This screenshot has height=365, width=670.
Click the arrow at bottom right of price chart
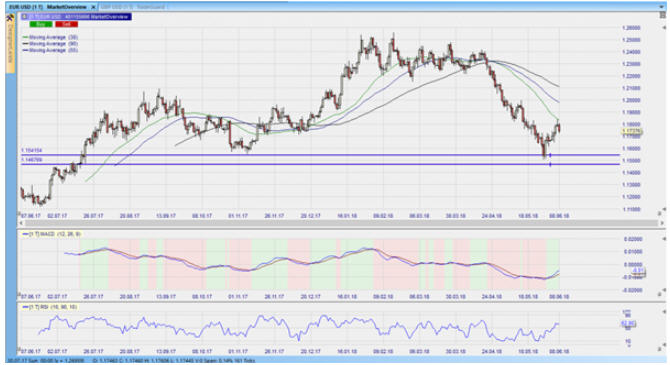(664, 210)
